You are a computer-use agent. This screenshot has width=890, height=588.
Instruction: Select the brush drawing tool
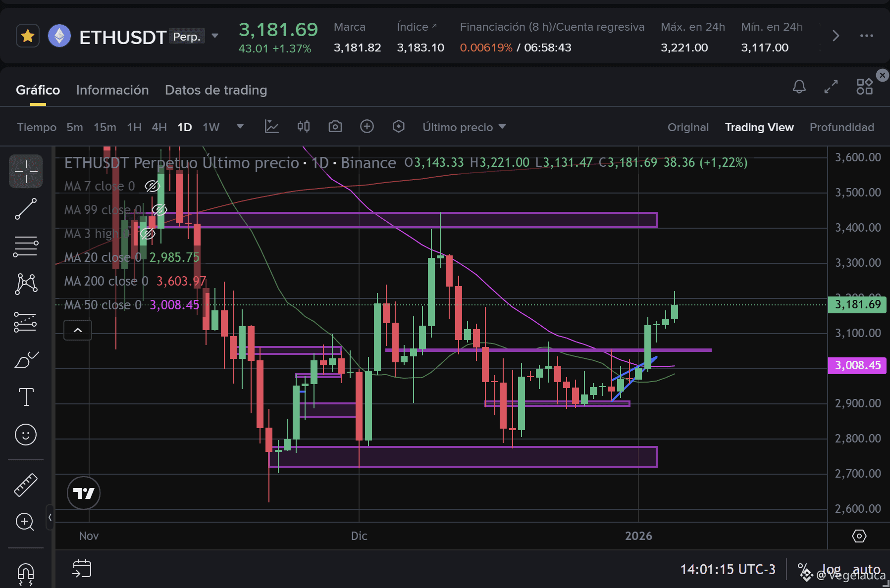[26, 360]
